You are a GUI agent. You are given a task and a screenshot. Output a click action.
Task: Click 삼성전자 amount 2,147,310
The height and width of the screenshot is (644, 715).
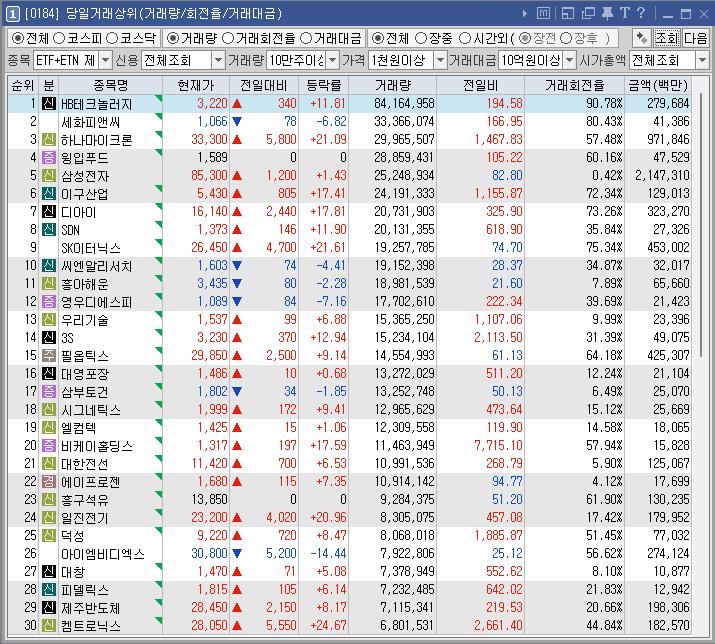pos(662,175)
